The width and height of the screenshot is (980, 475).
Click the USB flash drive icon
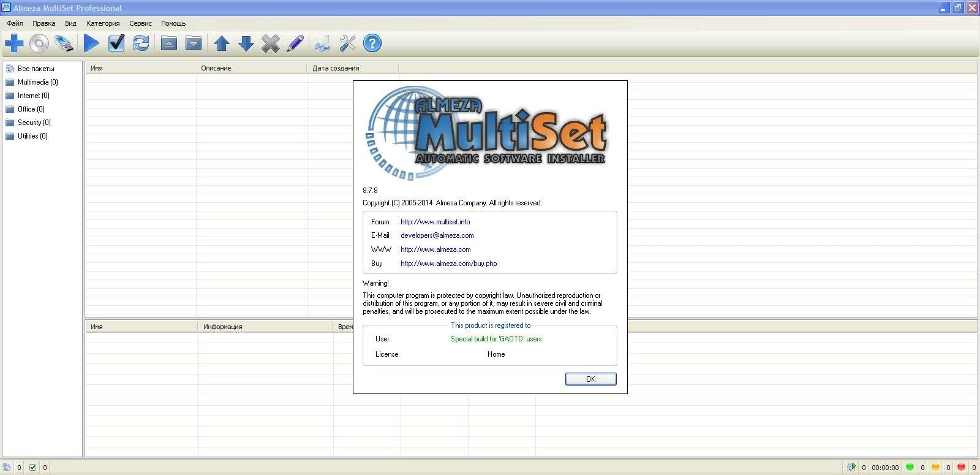coord(64,44)
